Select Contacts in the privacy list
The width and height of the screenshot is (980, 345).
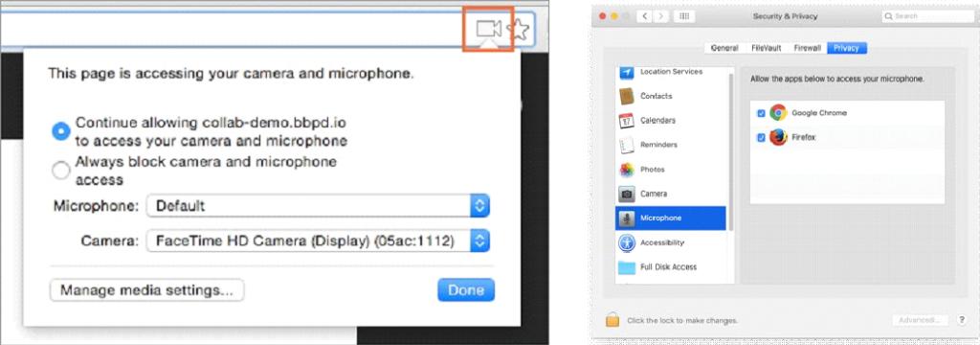click(x=671, y=96)
